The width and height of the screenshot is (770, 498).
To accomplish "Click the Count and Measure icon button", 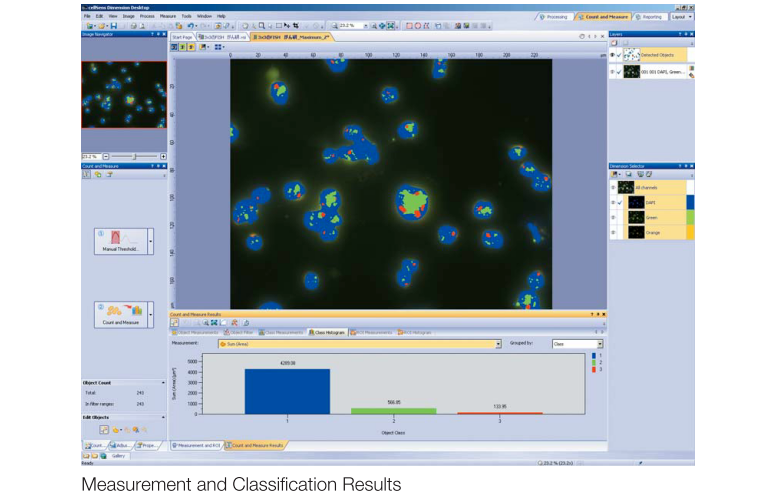I will point(118,313).
